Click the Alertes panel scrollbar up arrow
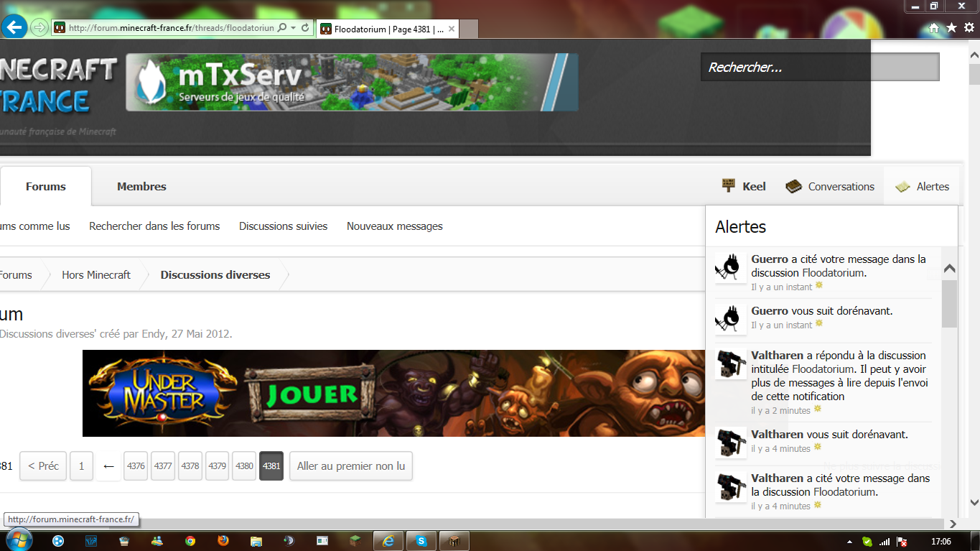 tap(949, 268)
